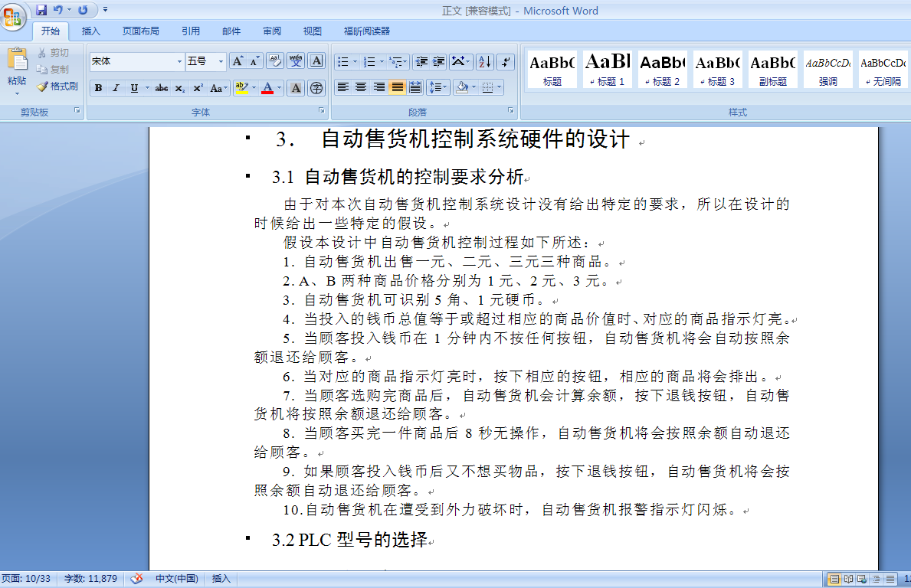This screenshot has height=588, width=911.
Task: Copy the selection with 复制
Action: pos(54,70)
